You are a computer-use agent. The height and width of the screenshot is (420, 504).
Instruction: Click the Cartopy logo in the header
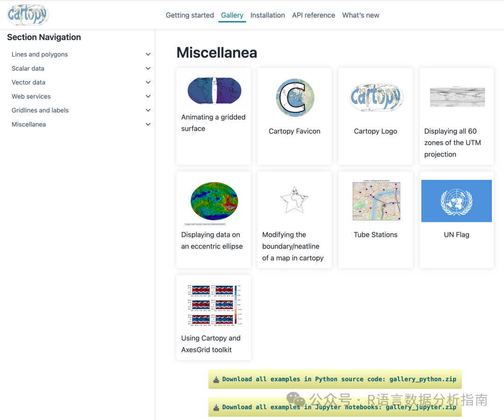click(x=28, y=15)
